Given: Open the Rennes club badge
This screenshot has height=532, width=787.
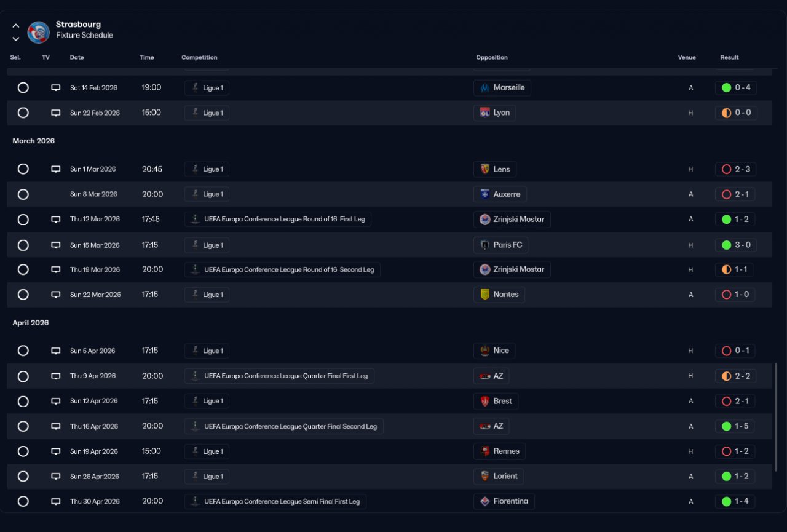Looking at the screenshot, I should click(x=485, y=451).
